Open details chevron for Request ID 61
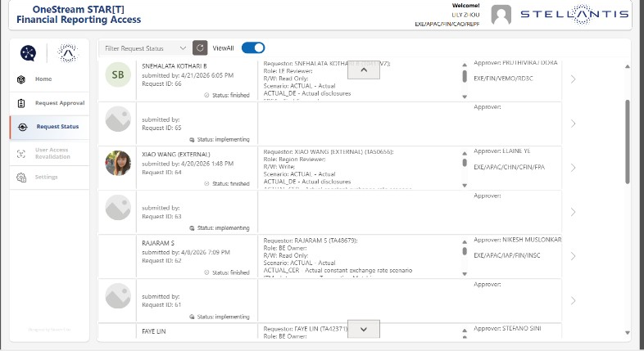Screen dimensions: 644x351 pos(574,300)
